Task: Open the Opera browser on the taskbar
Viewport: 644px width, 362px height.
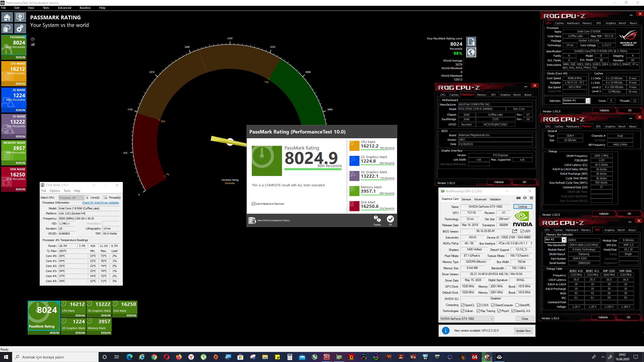Action: click(x=166, y=357)
